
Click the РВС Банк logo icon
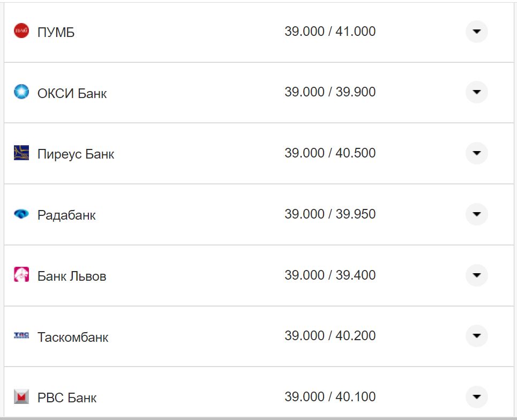coord(21,397)
